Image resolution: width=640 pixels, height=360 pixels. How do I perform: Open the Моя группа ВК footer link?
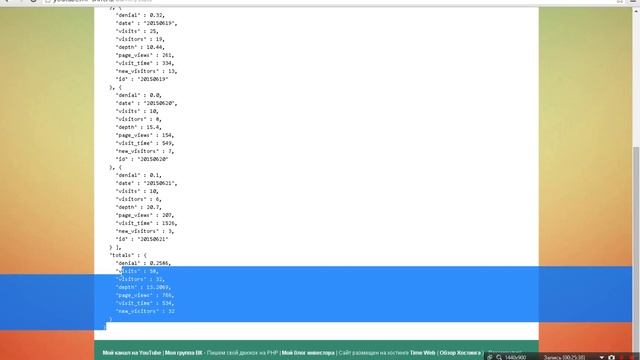[183, 353]
